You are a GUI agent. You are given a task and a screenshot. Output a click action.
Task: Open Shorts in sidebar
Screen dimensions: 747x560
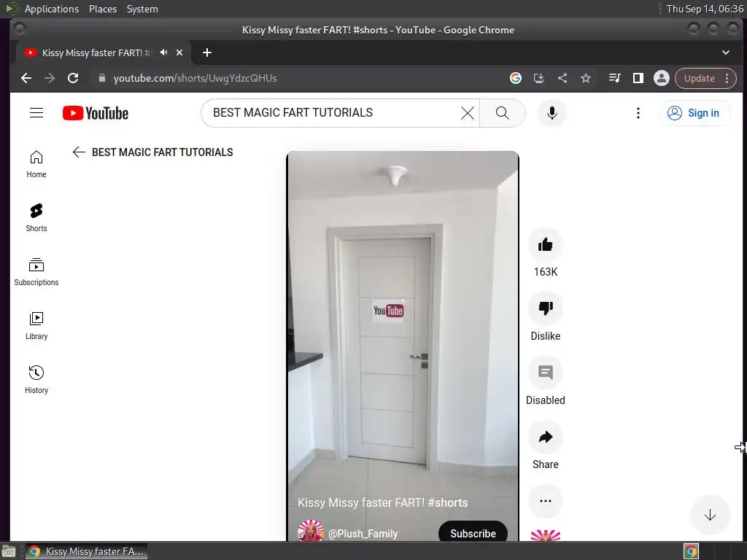(x=36, y=218)
